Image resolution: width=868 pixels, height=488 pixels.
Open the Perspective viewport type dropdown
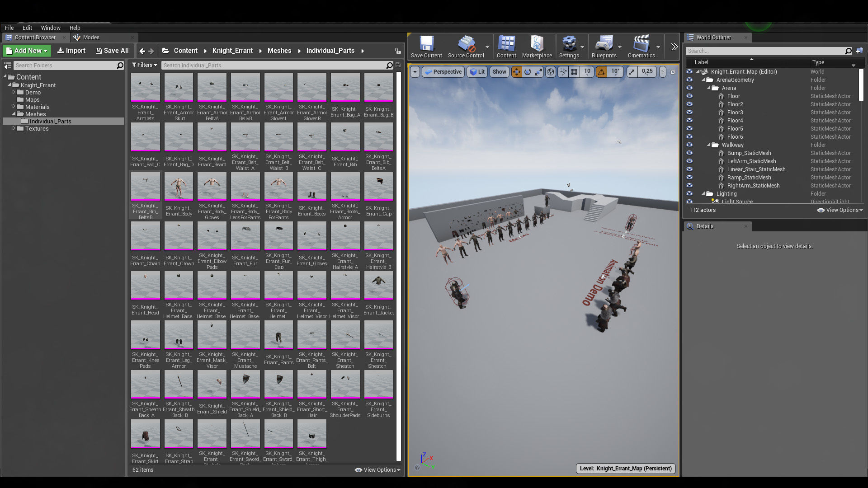click(443, 72)
